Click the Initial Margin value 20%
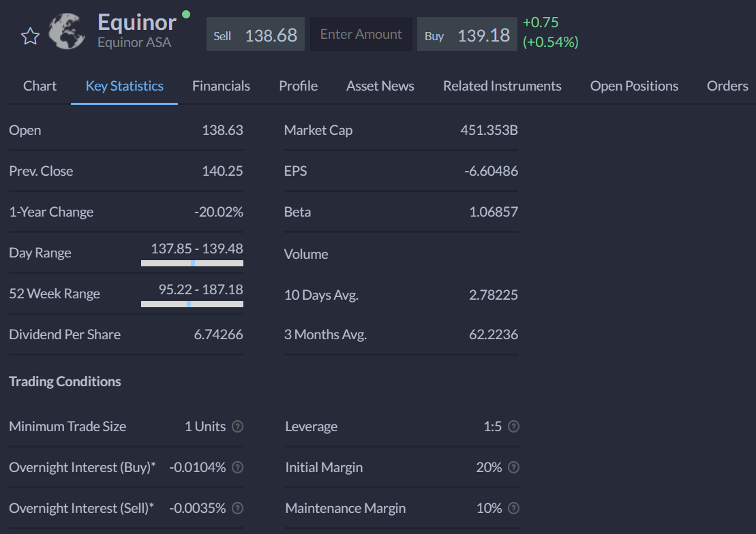 [x=489, y=467]
